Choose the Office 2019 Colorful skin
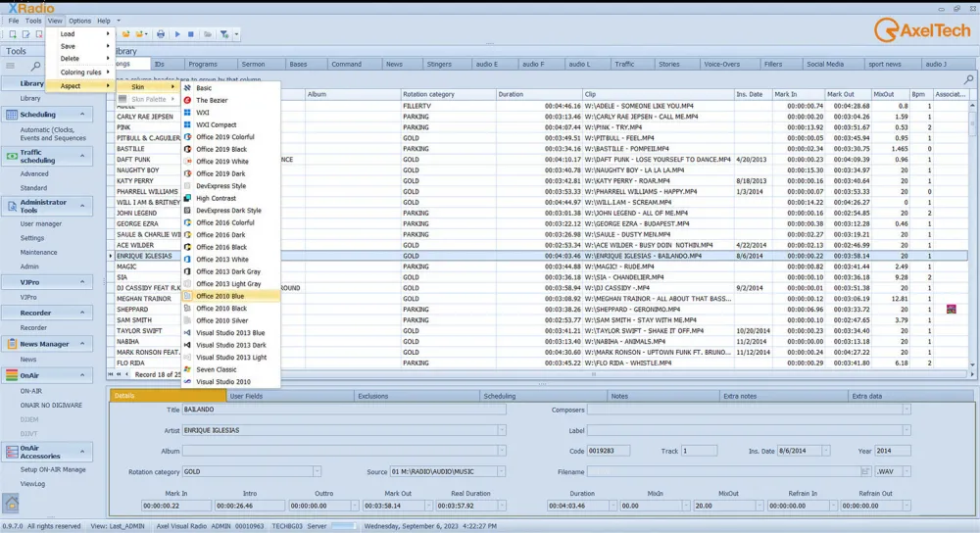The image size is (980, 533). pyautogui.click(x=224, y=137)
